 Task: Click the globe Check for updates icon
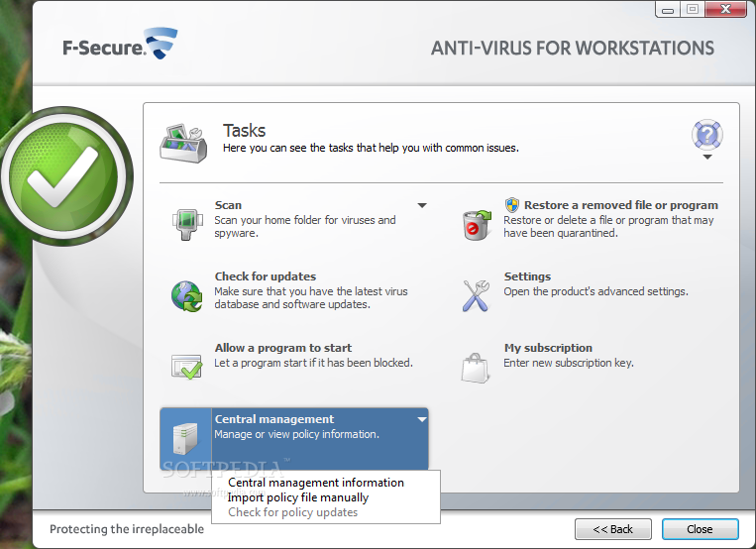coord(187,296)
